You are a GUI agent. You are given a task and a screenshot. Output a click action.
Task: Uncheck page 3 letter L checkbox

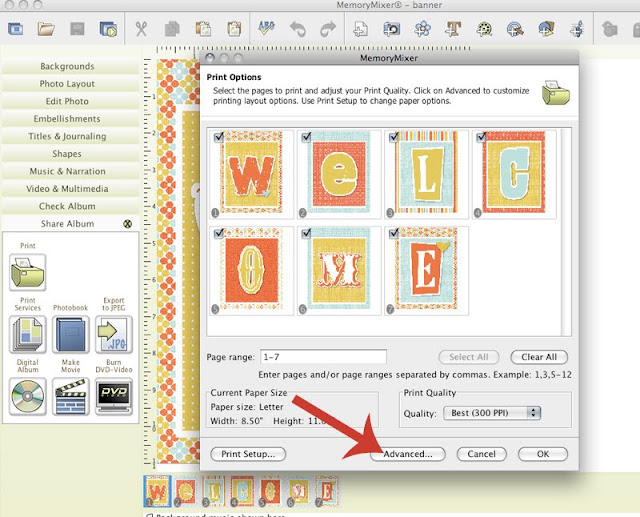tap(393, 137)
